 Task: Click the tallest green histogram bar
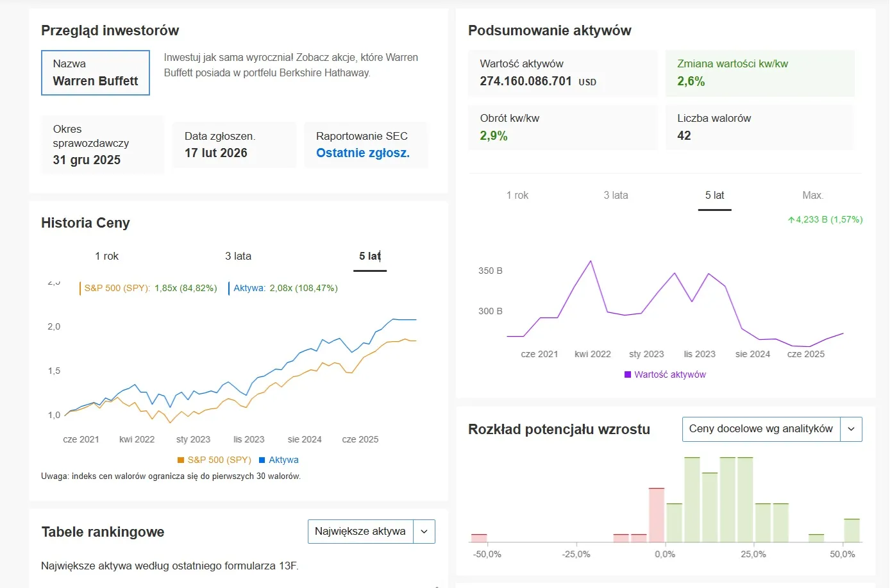click(691, 500)
